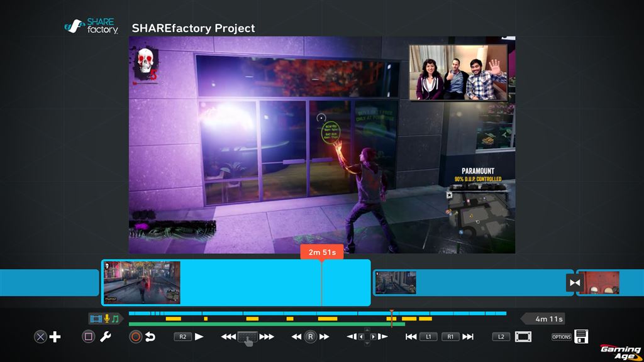This screenshot has height=362, width=644.
Task: Click the 'PARAMOUNT' district label in preview
Action: click(x=478, y=171)
